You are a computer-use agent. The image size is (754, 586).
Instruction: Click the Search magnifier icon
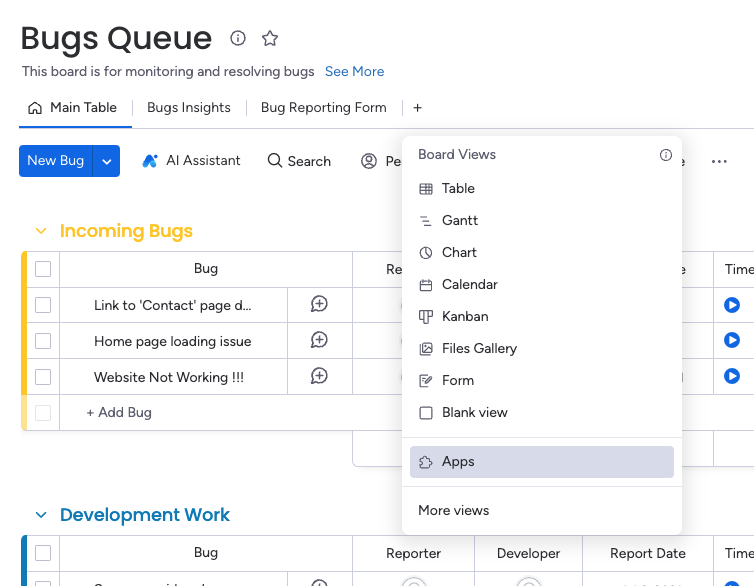tap(275, 161)
